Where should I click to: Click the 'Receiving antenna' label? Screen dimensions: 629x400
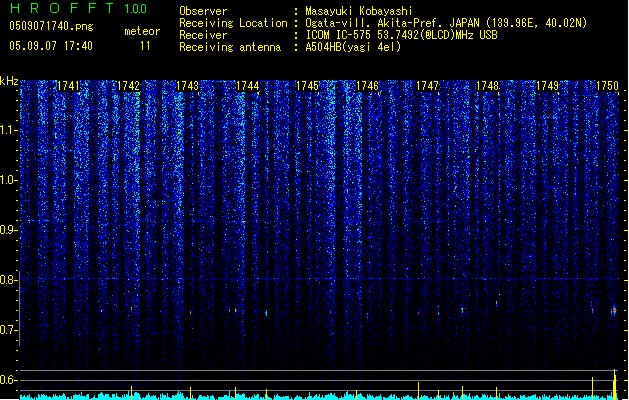(230, 47)
